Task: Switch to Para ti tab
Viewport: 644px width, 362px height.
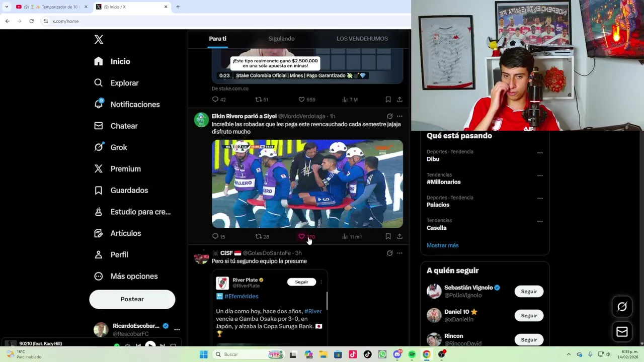Action: click(x=217, y=39)
